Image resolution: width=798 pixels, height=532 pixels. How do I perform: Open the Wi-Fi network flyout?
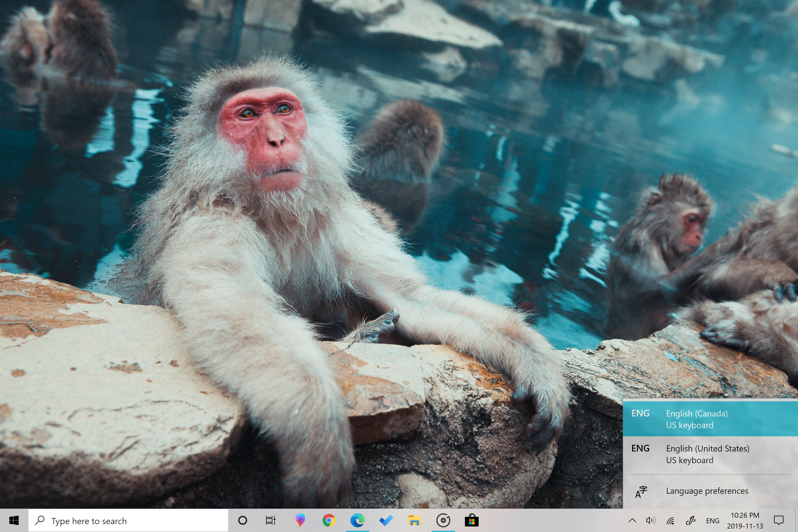click(670, 520)
